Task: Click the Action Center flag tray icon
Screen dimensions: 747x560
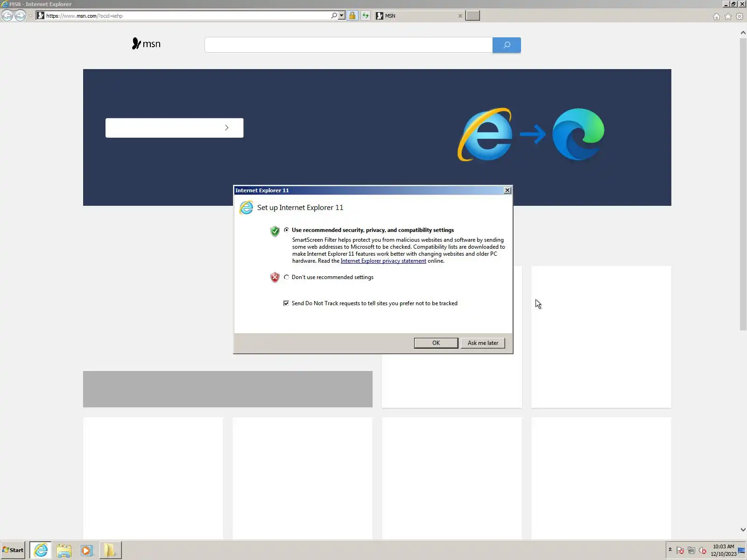Action: tap(680, 550)
